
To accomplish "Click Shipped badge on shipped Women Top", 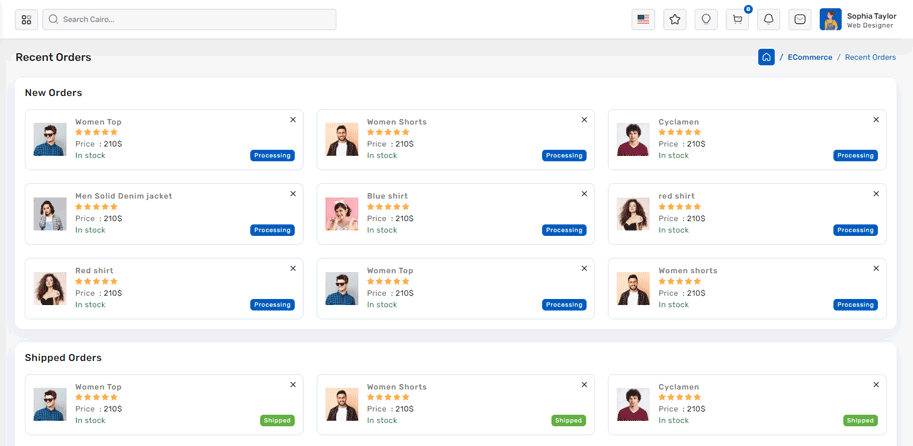I will click(x=277, y=421).
